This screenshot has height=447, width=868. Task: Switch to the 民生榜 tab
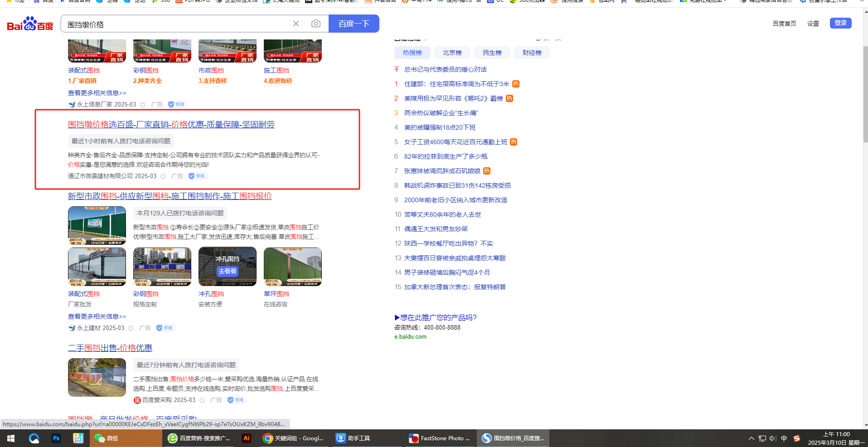pyautogui.click(x=492, y=53)
